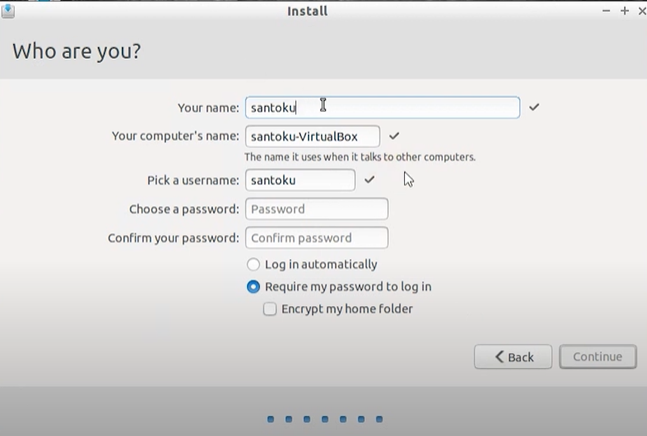
Task: Click the checkmark next to the computer's name field
Action: point(394,136)
